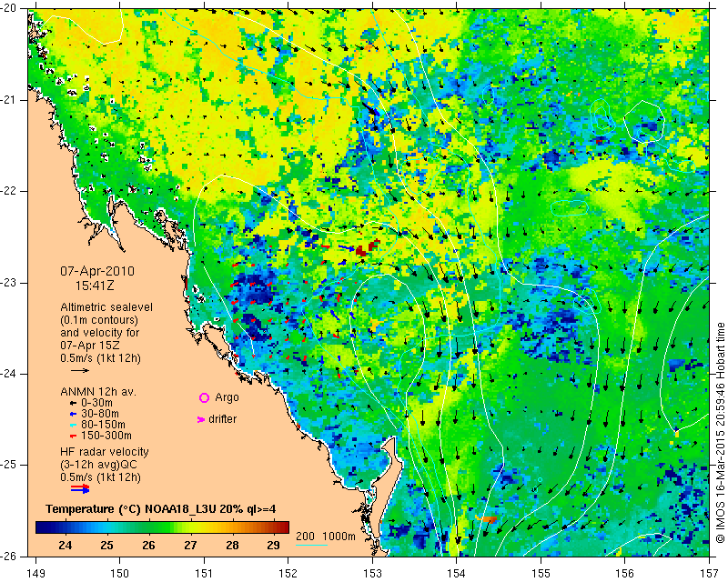728x582 pixels.
Task: Click the blue 30-80m ANMN arrow symbol
Action: 73,414
